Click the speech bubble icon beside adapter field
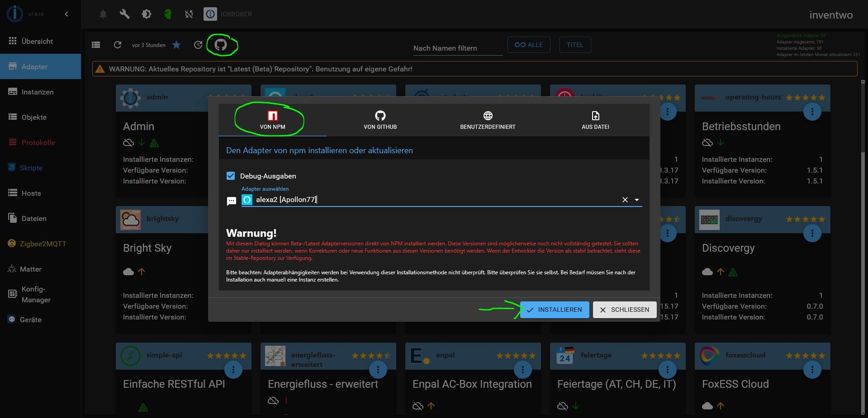Viewport: 868px width, 418px height. 232,201
